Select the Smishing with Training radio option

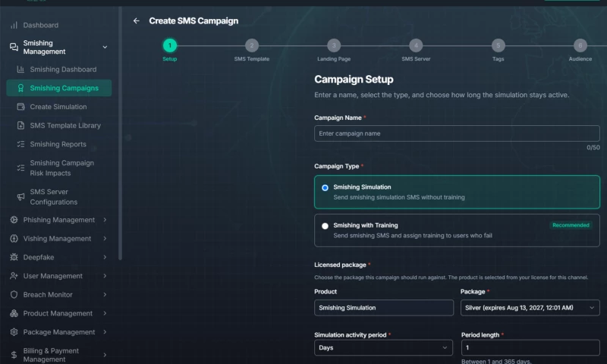coord(325,226)
